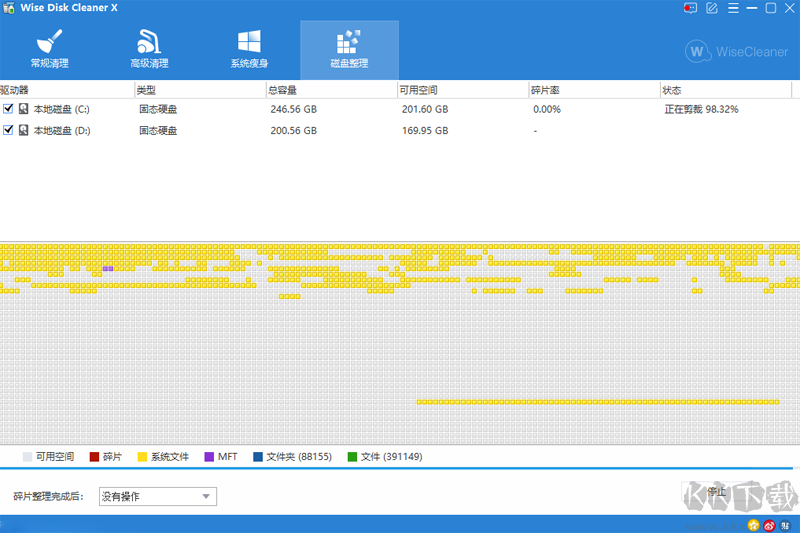
Task: Click the 169.95 GB free space cell
Action: click(425, 131)
